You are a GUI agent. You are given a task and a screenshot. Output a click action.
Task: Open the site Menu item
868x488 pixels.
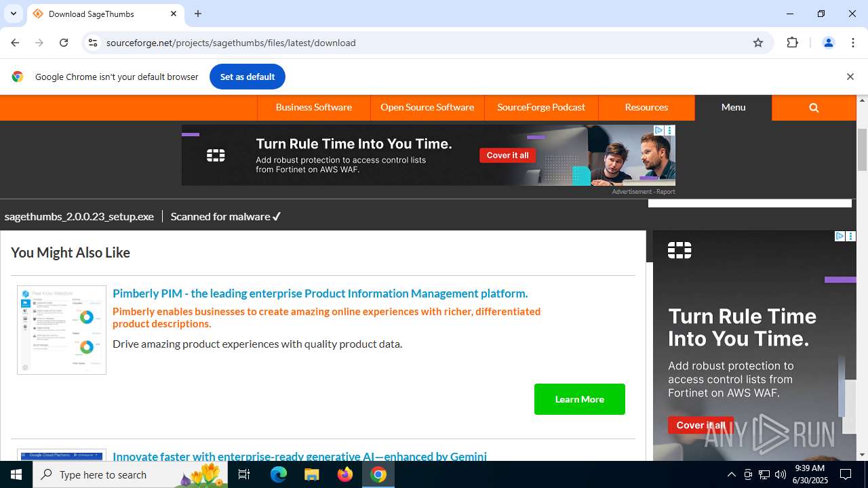click(733, 107)
